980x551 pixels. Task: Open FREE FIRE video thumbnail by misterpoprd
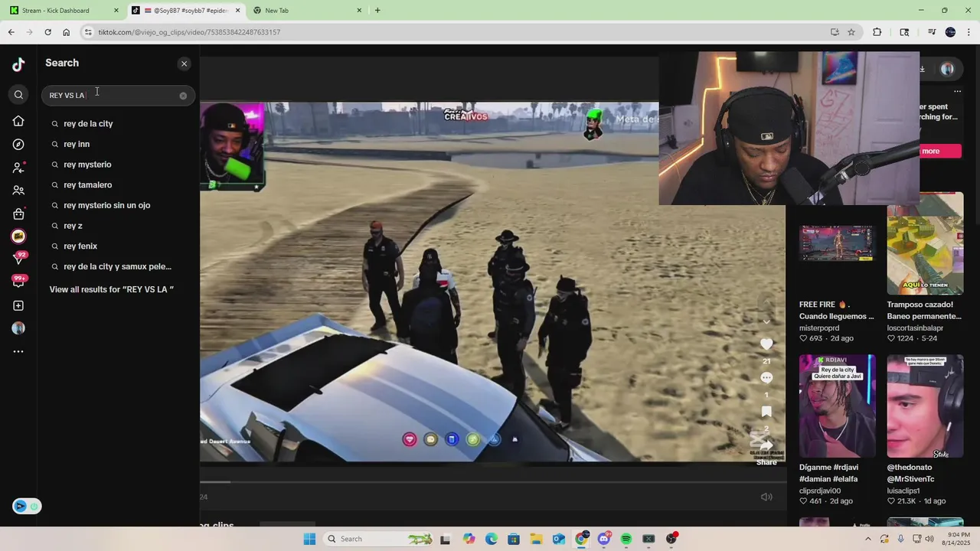click(x=837, y=244)
